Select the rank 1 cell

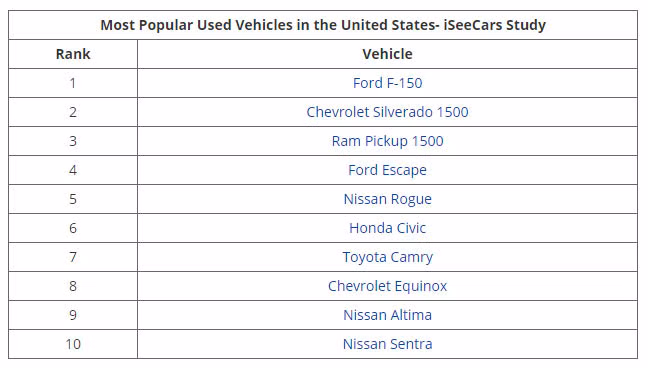[73, 83]
